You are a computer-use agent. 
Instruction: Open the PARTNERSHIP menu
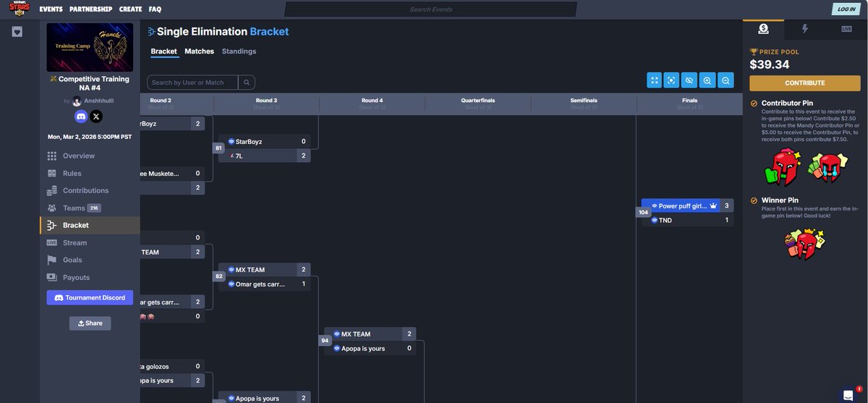click(90, 9)
